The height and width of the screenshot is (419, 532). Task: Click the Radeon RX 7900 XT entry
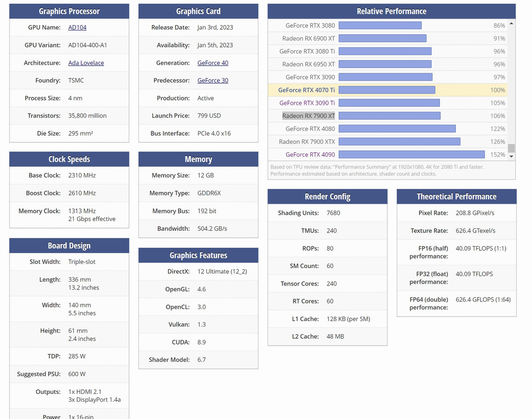pyautogui.click(x=308, y=116)
